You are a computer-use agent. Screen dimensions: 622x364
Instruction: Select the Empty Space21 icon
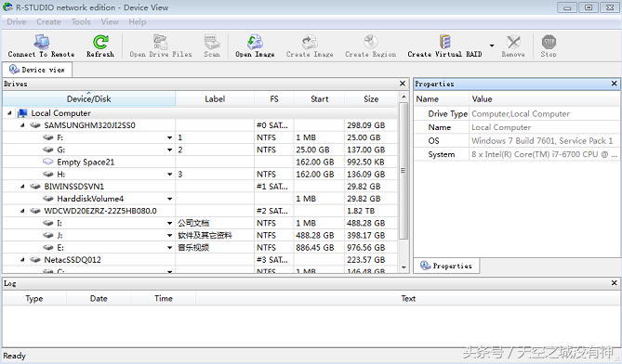(x=48, y=162)
